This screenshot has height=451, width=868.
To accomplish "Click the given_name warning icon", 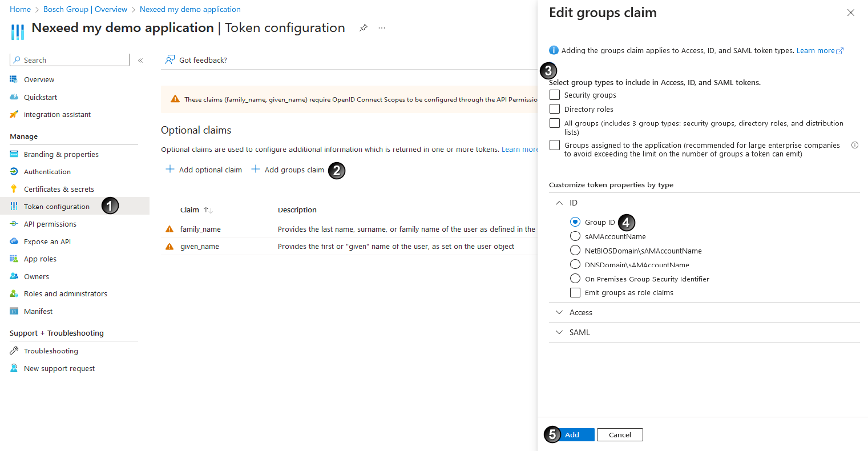I will [169, 247].
